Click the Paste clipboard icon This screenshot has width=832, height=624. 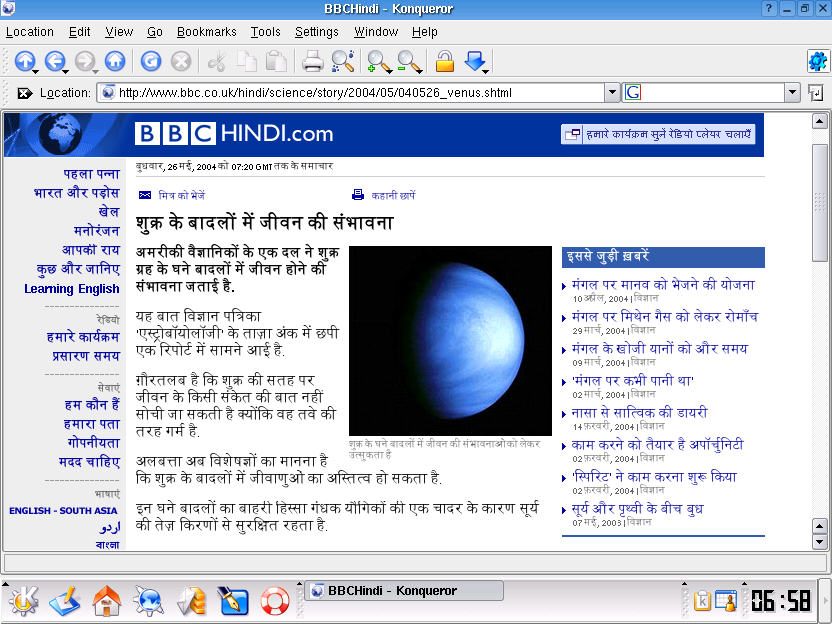276,61
